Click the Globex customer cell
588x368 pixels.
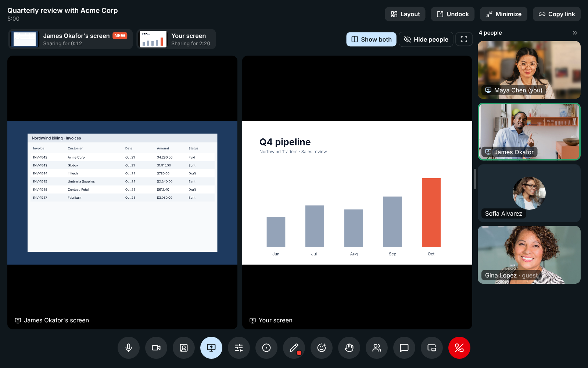pos(73,165)
